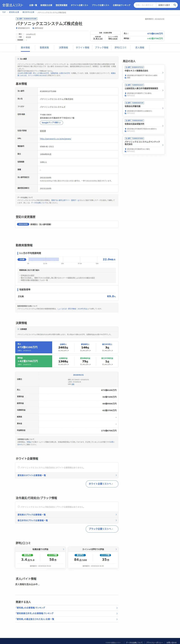
Task: Switch to the ホワイト情報 tab
Action: point(83,48)
